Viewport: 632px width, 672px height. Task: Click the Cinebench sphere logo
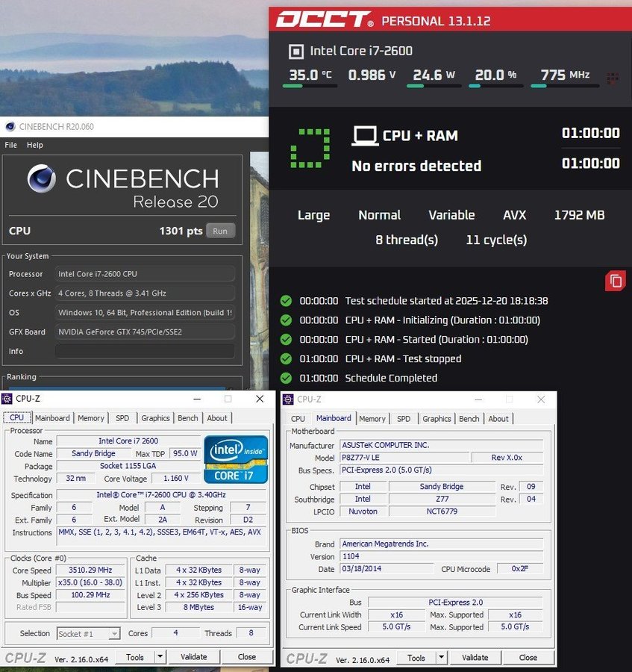click(x=42, y=179)
